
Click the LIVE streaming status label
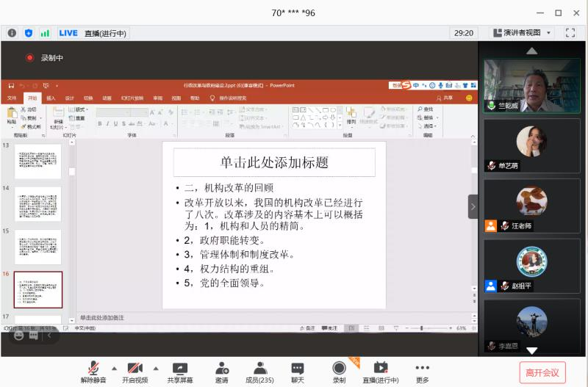click(x=68, y=33)
